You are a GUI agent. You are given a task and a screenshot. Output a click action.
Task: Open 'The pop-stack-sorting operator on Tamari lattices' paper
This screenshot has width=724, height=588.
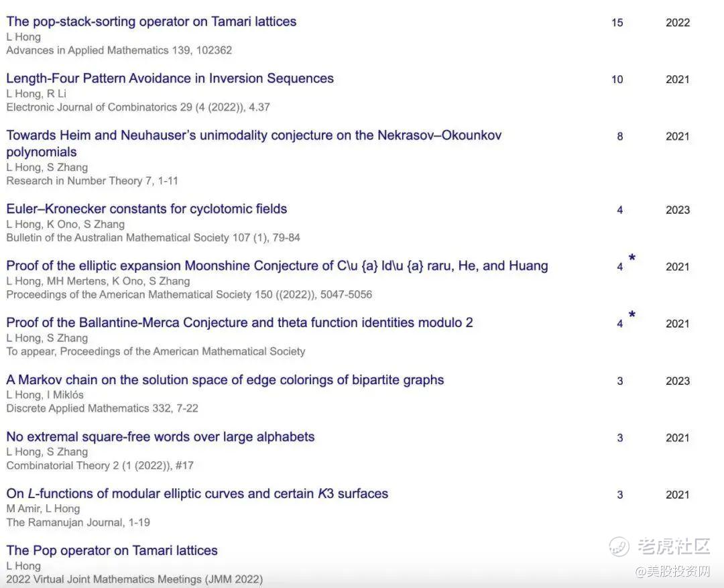pyautogui.click(x=151, y=21)
